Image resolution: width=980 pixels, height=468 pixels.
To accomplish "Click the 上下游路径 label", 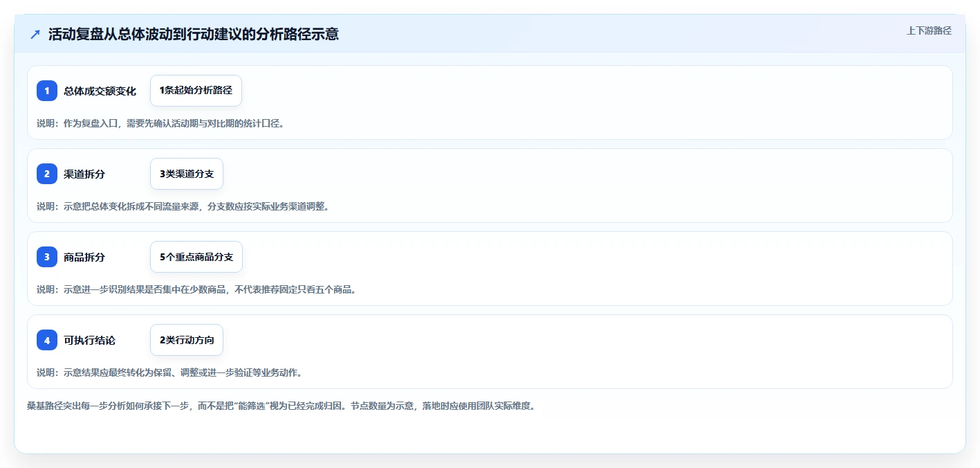I will click(929, 30).
